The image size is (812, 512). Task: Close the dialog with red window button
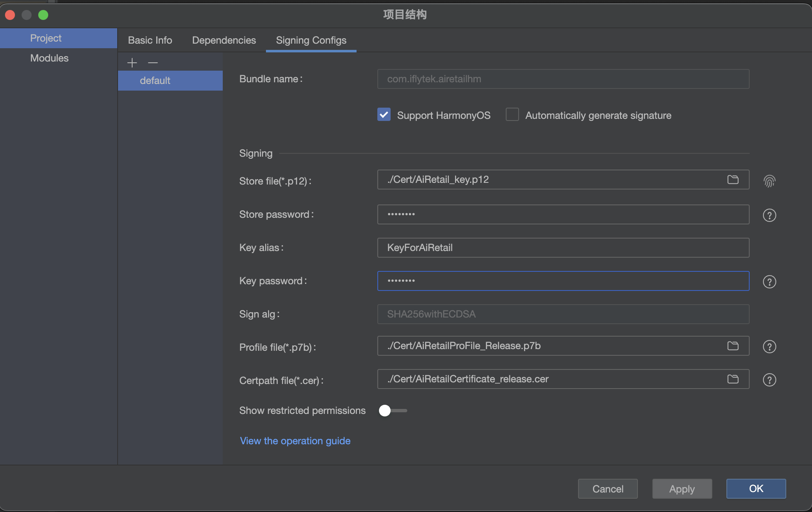(x=10, y=15)
